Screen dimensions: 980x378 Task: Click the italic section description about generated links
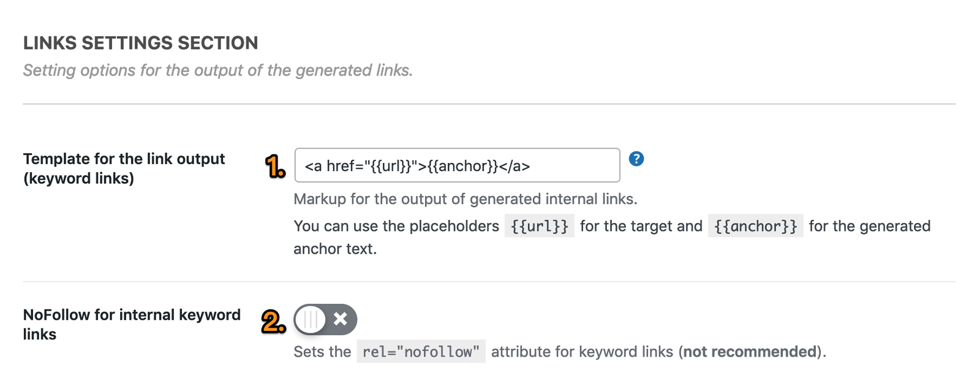tap(217, 70)
